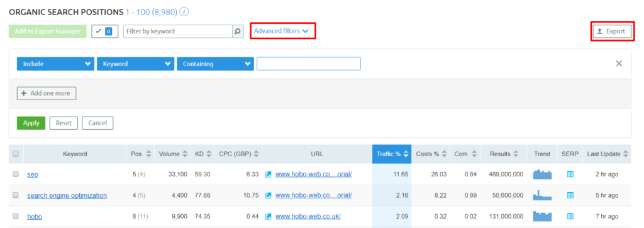Tick the checkbox for hobo row
Image resolution: width=644 pixels, height=228 pixels.
click(x=16, y=215)
